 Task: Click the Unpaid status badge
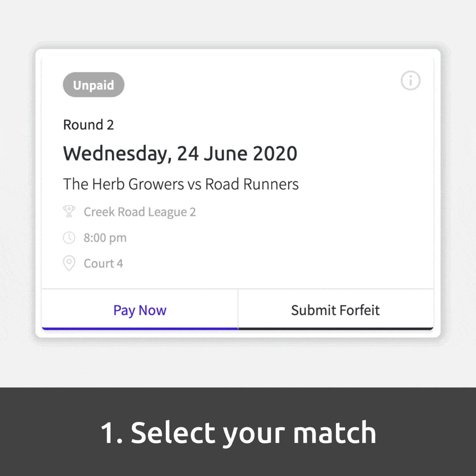[93, 85]
